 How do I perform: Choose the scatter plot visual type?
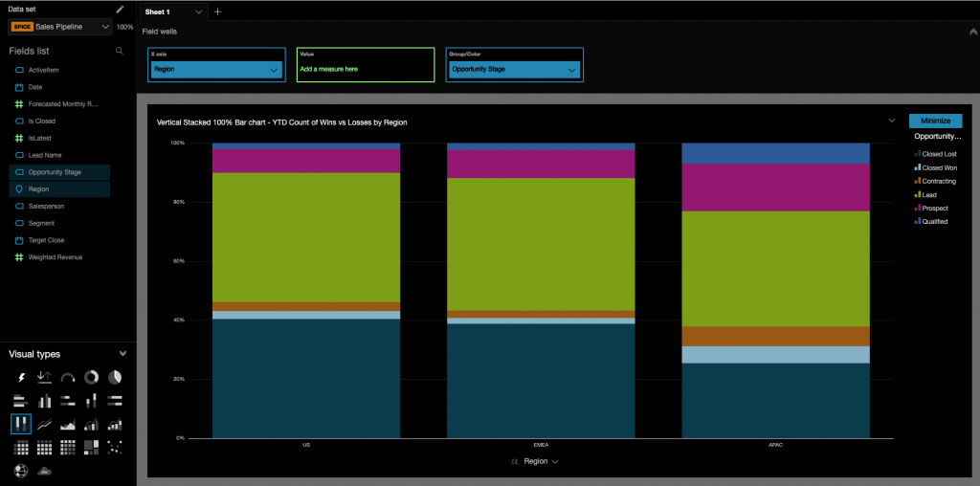[115, 447]
